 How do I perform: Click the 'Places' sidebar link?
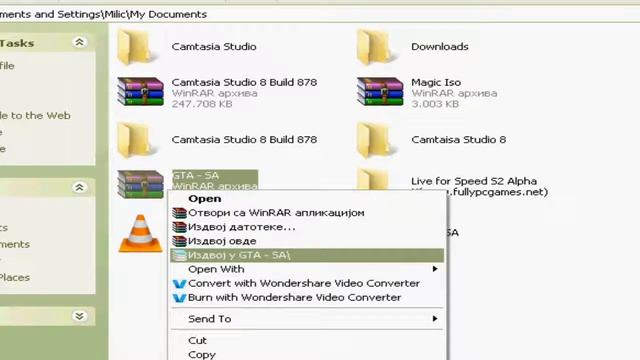15,278
